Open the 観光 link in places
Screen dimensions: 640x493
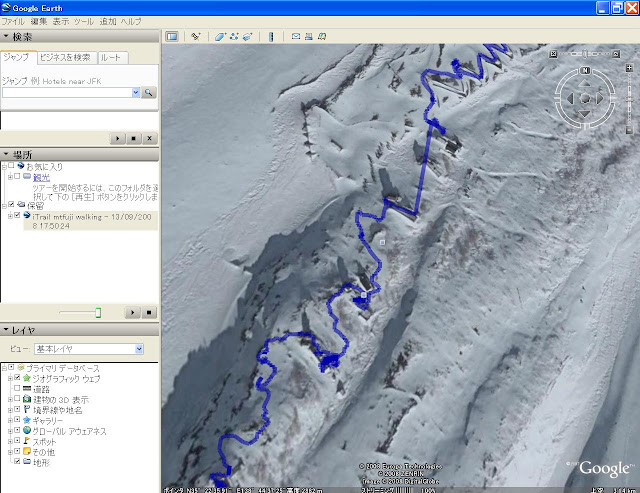coord(42,178)
